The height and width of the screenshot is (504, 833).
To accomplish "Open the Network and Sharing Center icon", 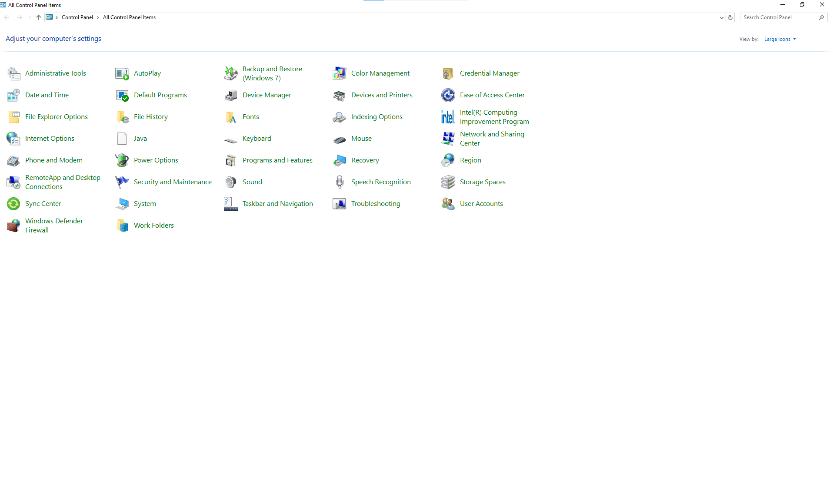I will pos(448,139).
